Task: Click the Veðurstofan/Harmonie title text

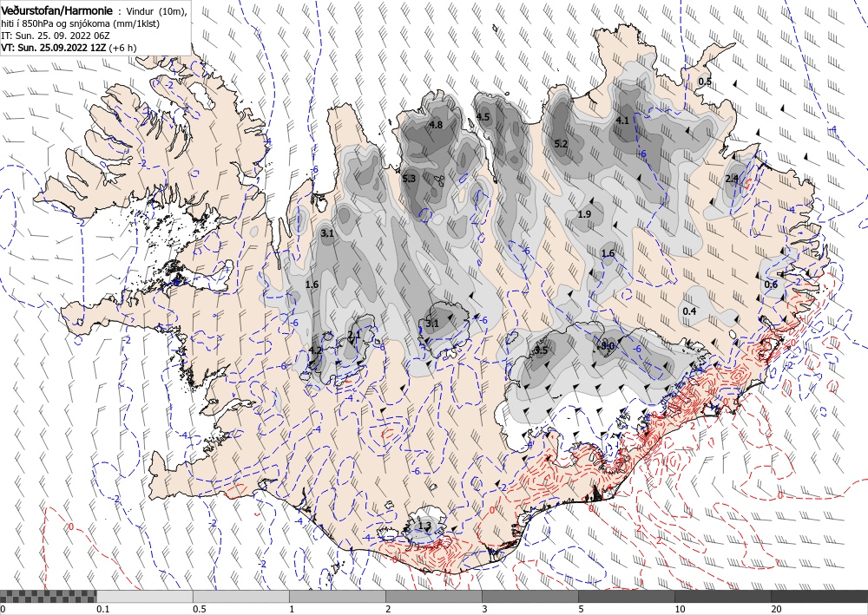Action: [x=57, y=10]
